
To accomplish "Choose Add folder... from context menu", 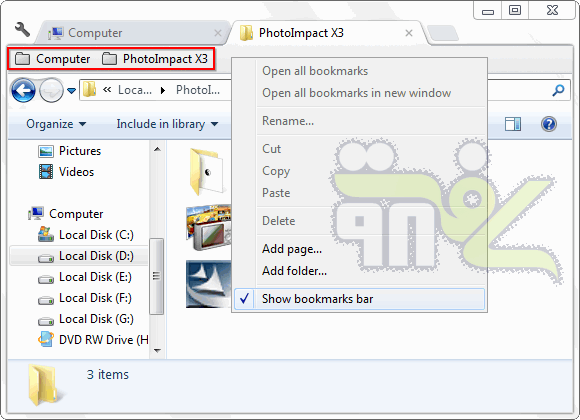I will tap(294, 271).
